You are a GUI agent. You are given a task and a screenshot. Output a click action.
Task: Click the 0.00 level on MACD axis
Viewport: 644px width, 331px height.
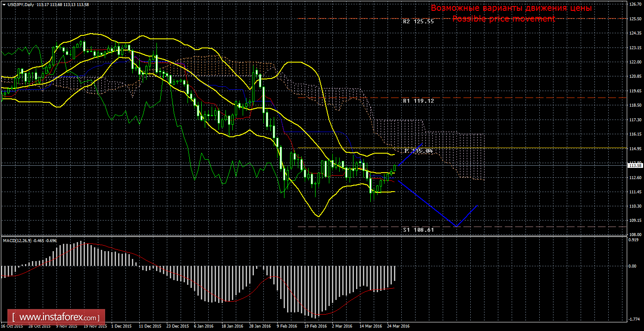(x=632, y=266)
